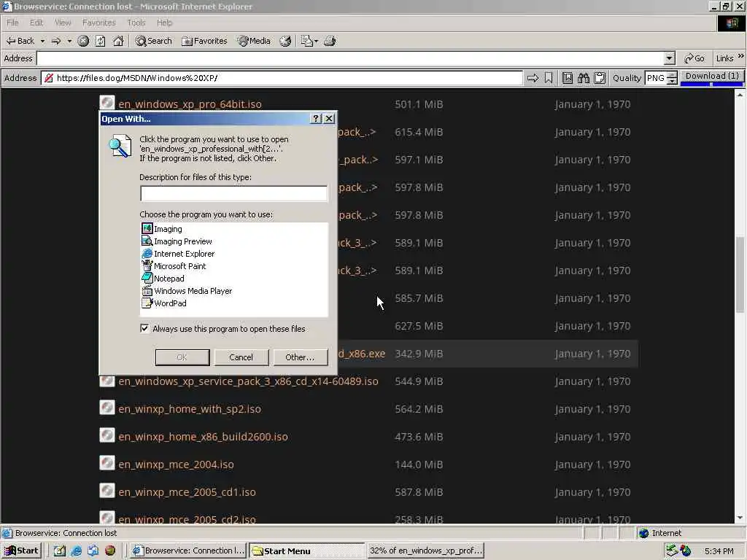Click the Mail toolbar icon

(306, 41)
